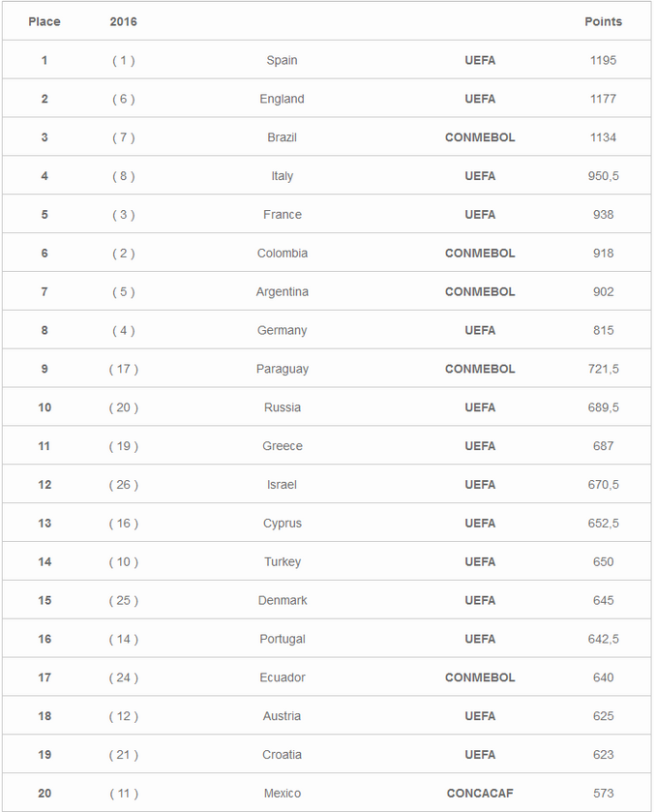Select the Argentina country name

282,292
